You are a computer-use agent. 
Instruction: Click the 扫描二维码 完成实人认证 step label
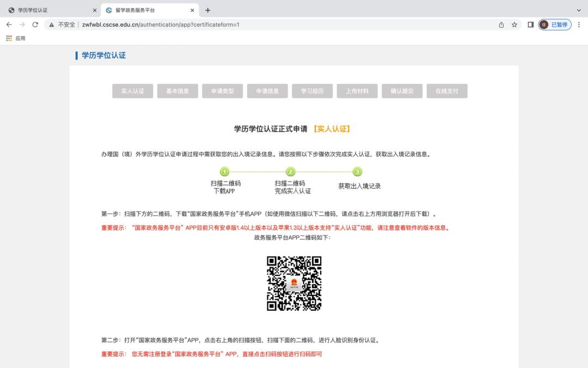tap(292, 187)
